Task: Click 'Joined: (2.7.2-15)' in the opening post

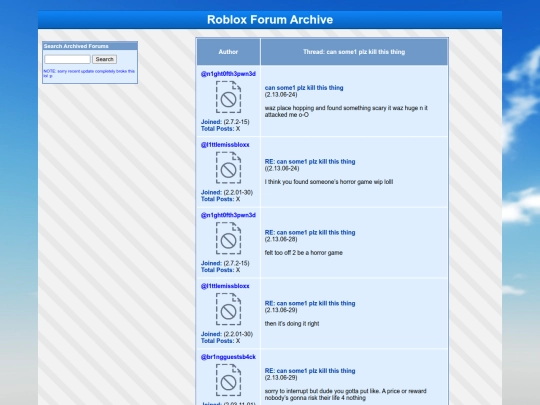Action: pos(225,122)
